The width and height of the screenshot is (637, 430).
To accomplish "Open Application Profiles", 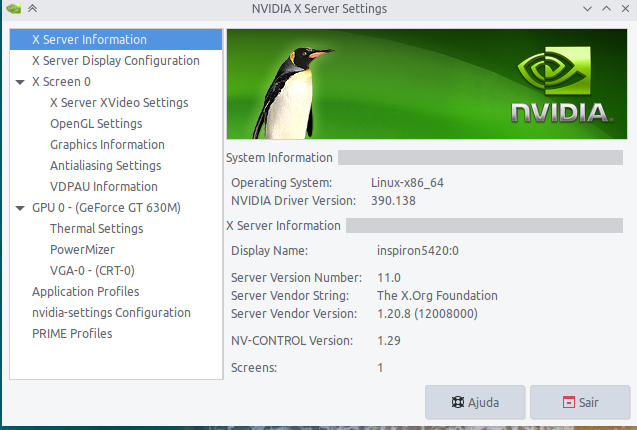I will click(116, 291).
